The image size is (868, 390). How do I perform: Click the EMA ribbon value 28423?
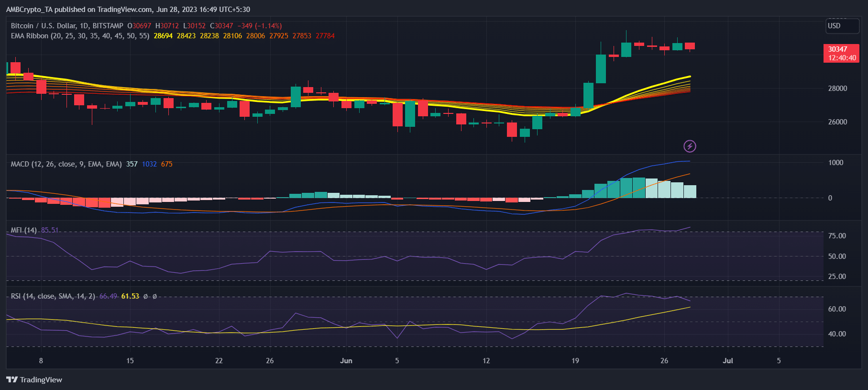186,36
